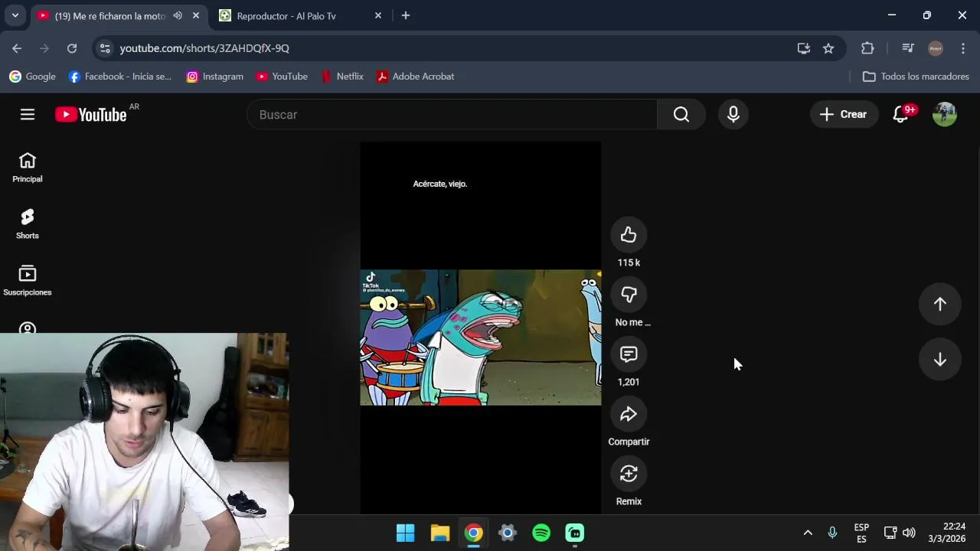Open the comments showing 1,201
Image resolution: width=980 pixels, height=551 pixels.
629,354
